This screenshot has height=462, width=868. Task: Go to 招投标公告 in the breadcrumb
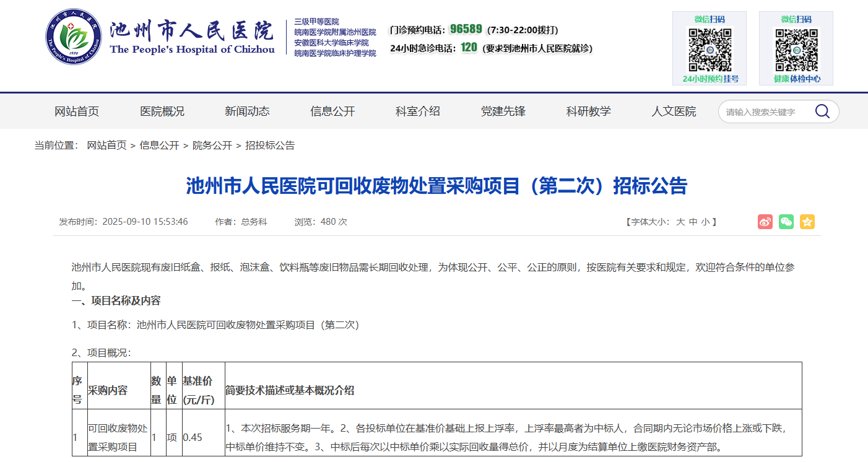(270, 146)
